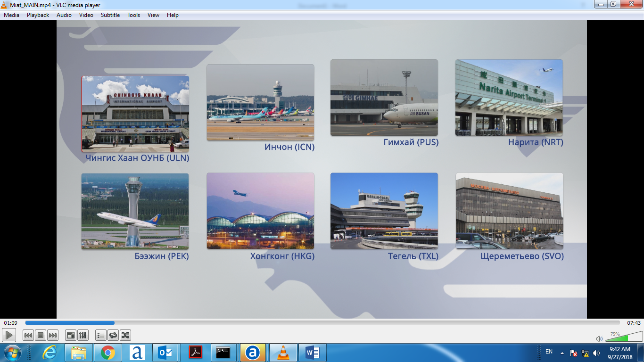Viewport: 644px width, 362px height.
Task: Toggle the loop repeat mode
Action: pos(113,335)
